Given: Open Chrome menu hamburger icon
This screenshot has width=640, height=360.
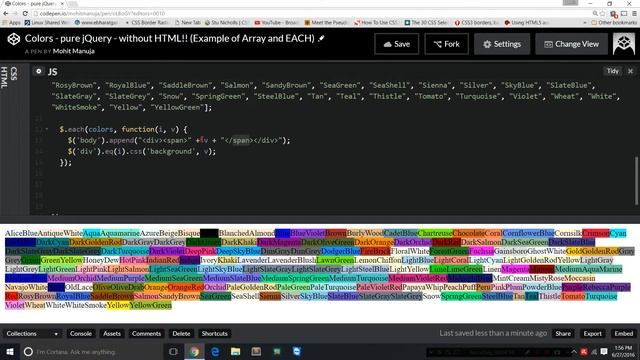Looking at the screenshot, I should (634, 13).
